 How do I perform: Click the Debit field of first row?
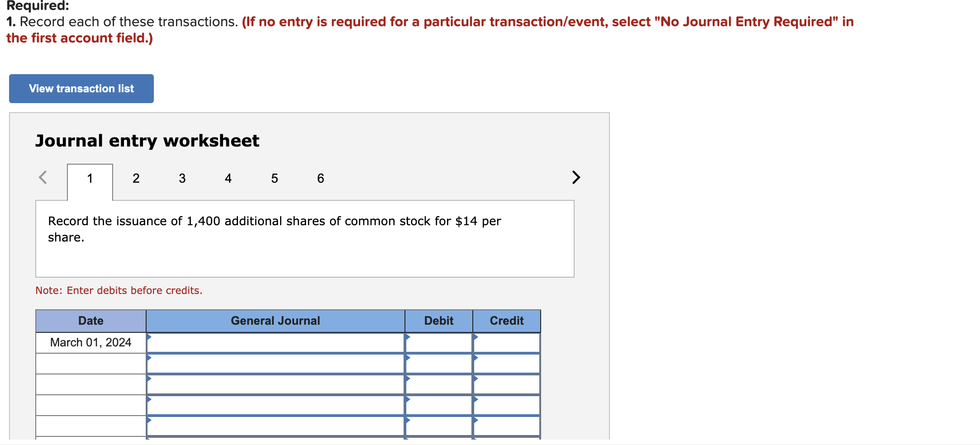438,342
